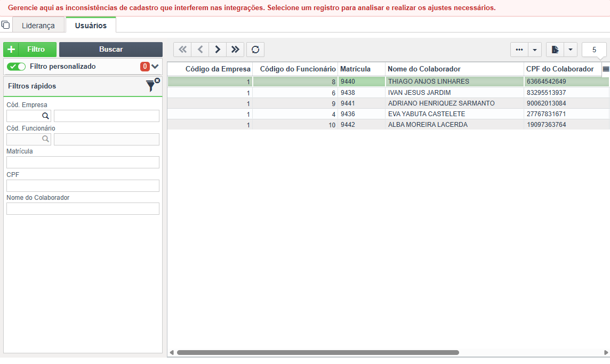Screen dimensions: 610x364
Task: Open the more options ellipsis button
Action: point(519,50)
